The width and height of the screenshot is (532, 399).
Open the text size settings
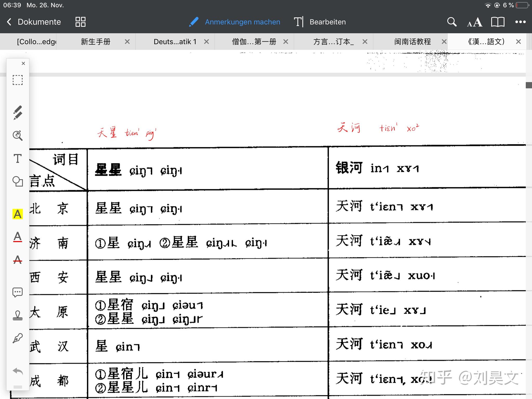475,22
